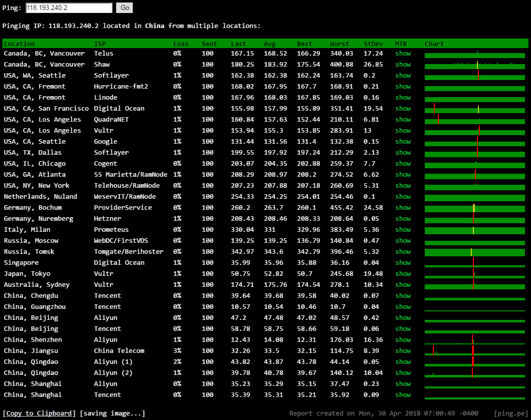Click show for China Telecom Jiangsu
This screenshot has height=420, width=531.
click(403, 351)
